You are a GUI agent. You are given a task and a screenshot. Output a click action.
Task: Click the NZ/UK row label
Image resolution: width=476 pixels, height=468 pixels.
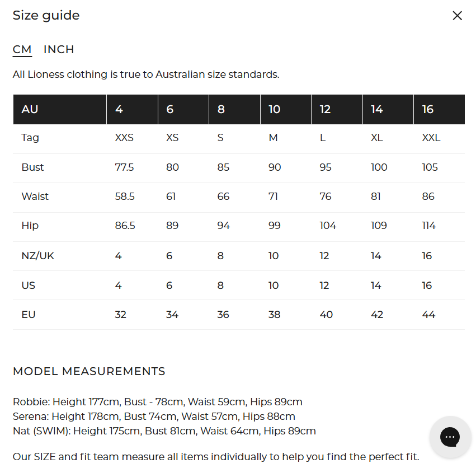click(37, 256)
